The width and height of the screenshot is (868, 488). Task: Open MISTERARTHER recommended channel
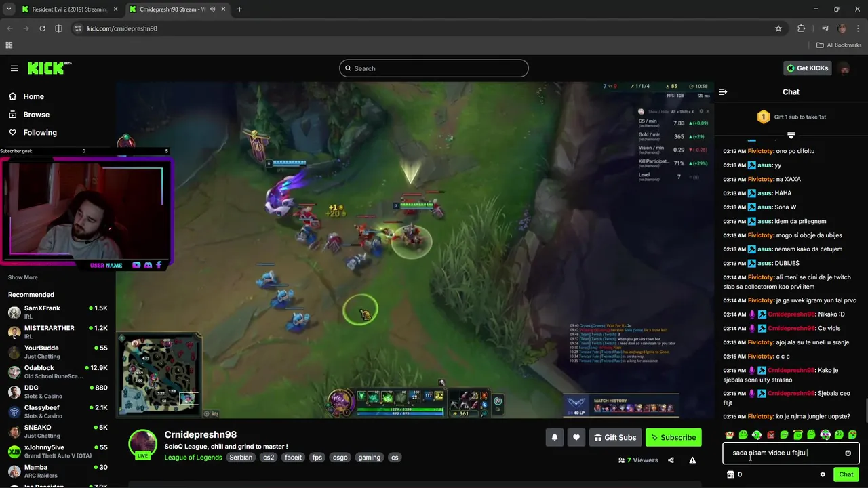58,332
